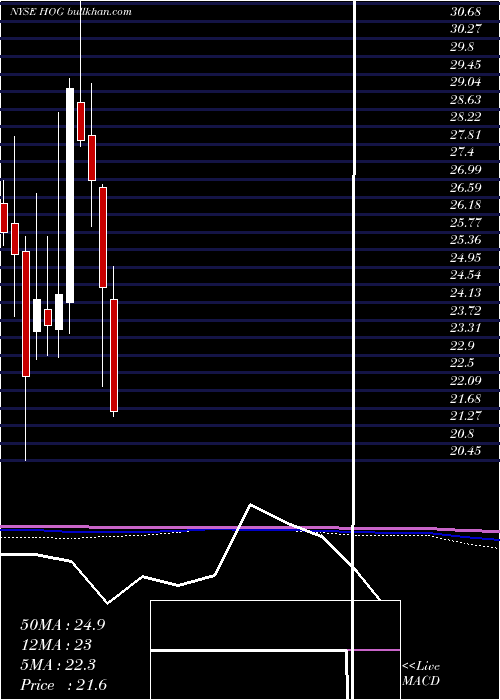Click the 21.27 price axis label
This screenshot has height=700, width=500.
pos(466,416)
